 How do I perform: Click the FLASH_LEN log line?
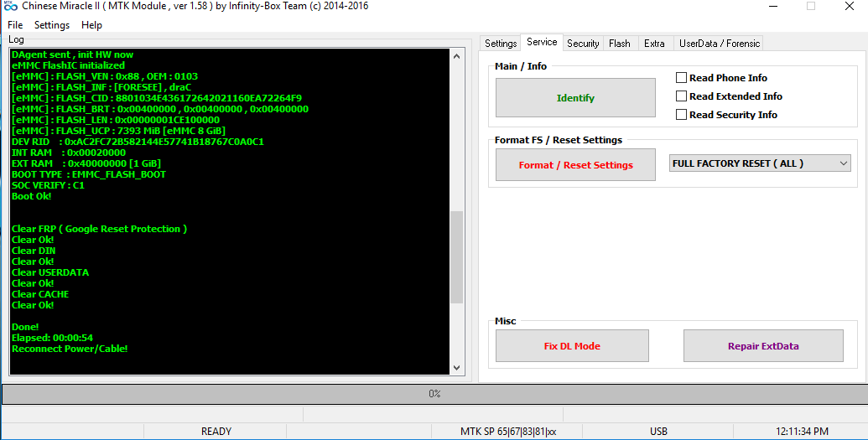[x=116, y=120]
